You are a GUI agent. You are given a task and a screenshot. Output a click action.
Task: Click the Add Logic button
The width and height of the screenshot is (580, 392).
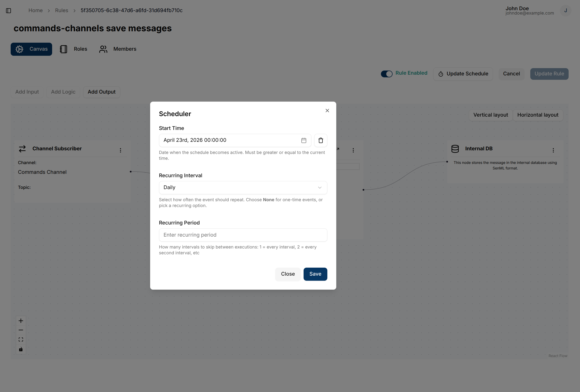click(63, 92)
